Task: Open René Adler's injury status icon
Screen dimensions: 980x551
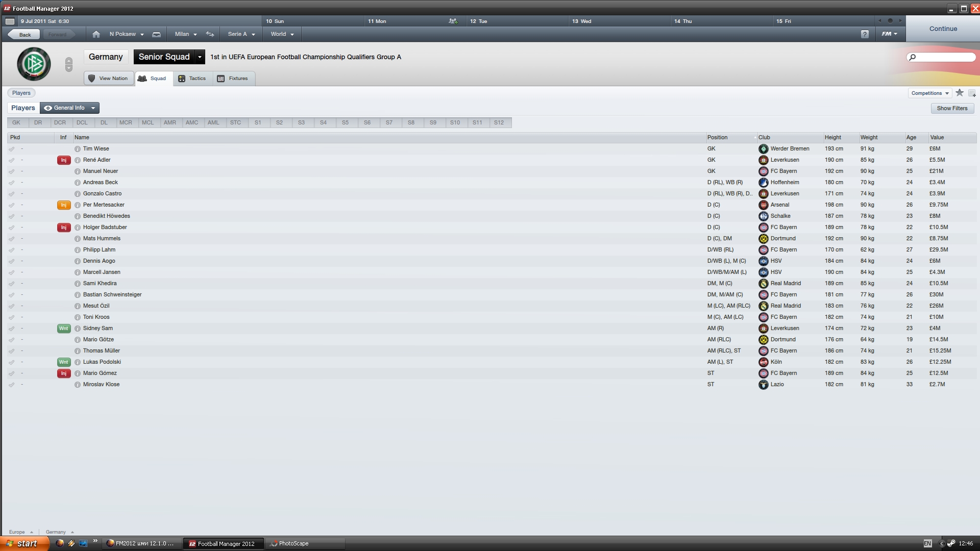Action: 63,160
